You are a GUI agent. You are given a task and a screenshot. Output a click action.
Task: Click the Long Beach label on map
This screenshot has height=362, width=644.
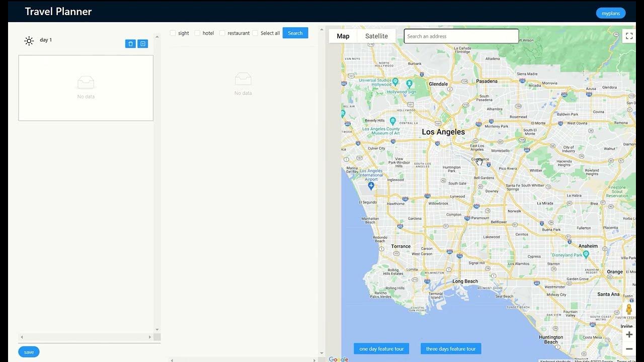(x=465, y=281)
